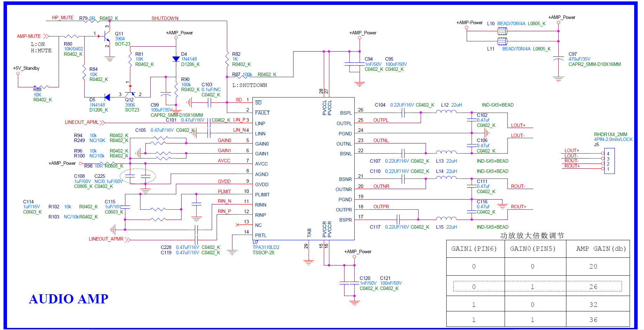Select the LINEOUT_APML port arrow
Image resolution: width=644 pixels, height=330 pixels.
[x=102, y=122]
